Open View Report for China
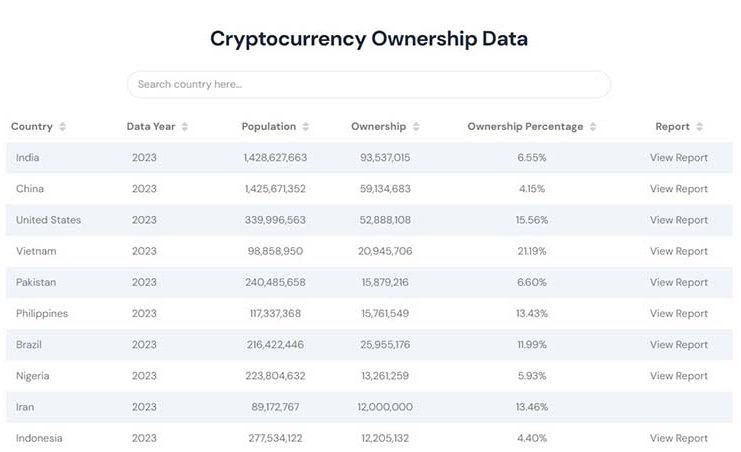 678,189
